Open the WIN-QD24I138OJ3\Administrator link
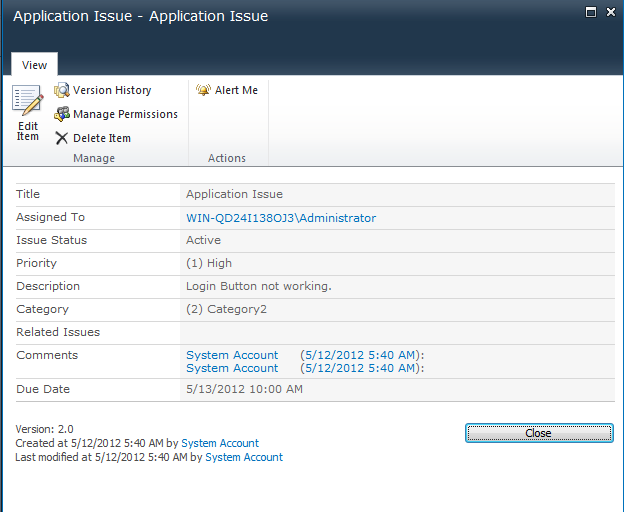 [x=281, y=218]
